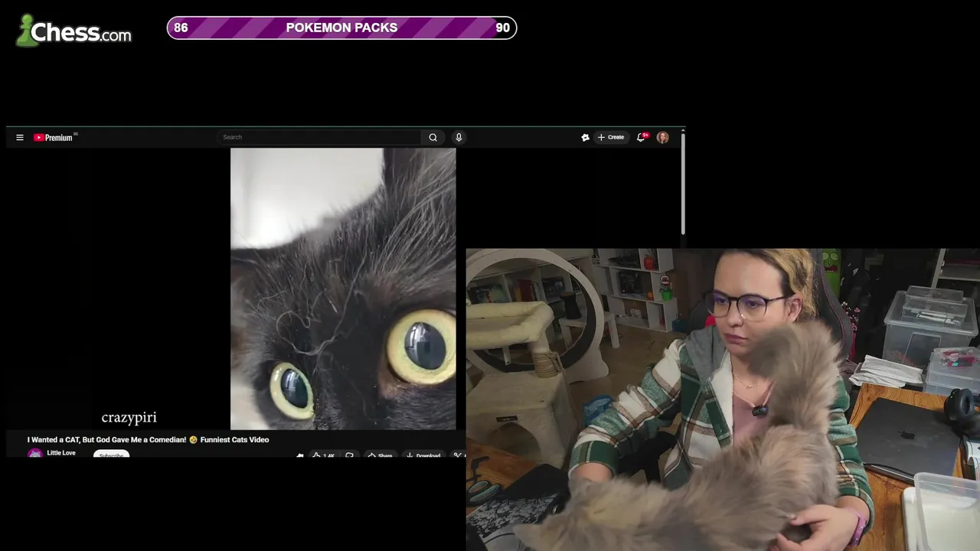
Task: Click the Chess.com logo
Action: click(x=73, y=31)
